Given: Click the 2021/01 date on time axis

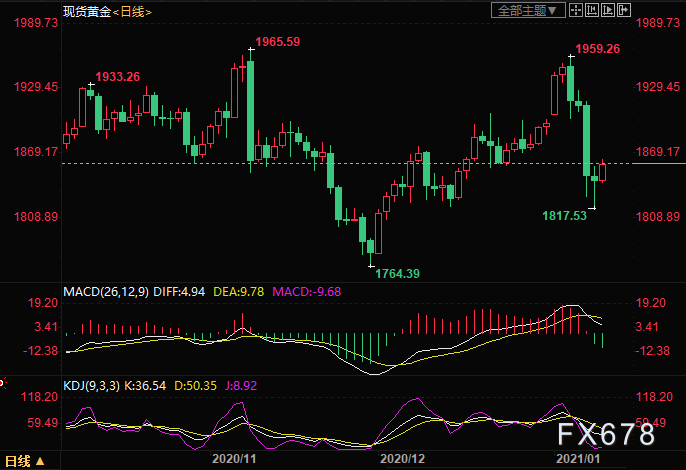Looking at the screenshot, I should click(x=576, y=461).
